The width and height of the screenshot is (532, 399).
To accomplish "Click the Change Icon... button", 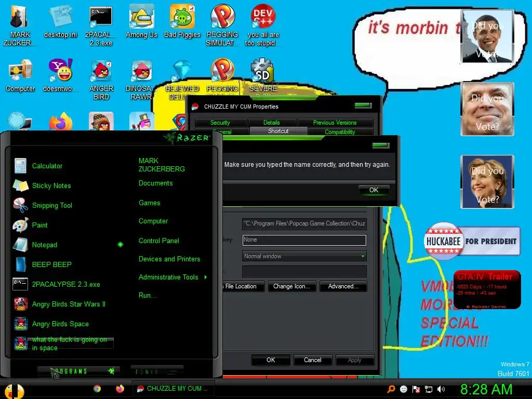I will click(292, 286).
